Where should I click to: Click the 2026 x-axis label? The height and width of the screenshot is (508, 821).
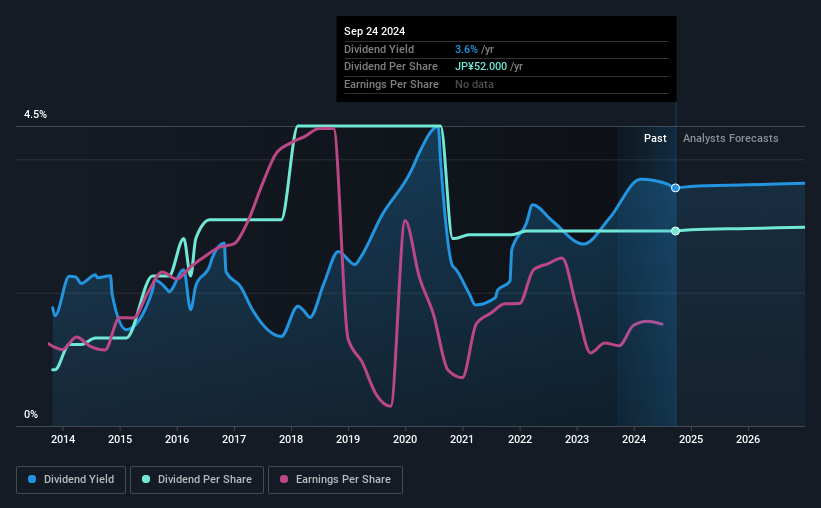click(748, 439)
